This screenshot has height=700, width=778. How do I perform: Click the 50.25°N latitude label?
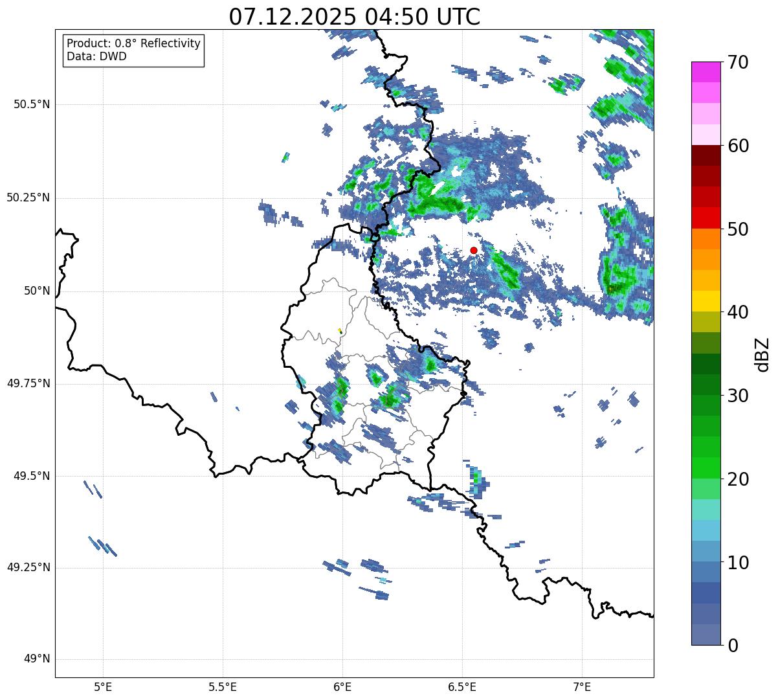28,198
